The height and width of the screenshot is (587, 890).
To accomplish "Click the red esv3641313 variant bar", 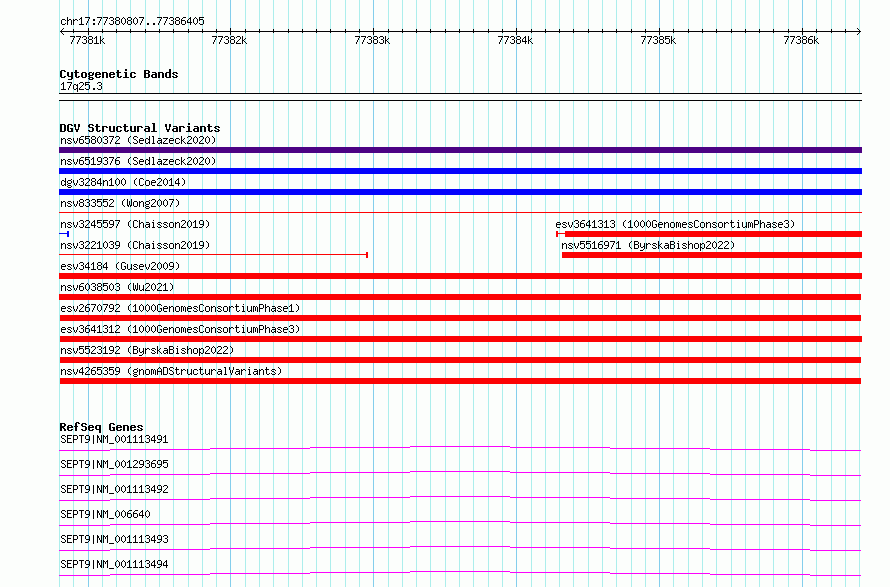I will [x=710, y=234].
